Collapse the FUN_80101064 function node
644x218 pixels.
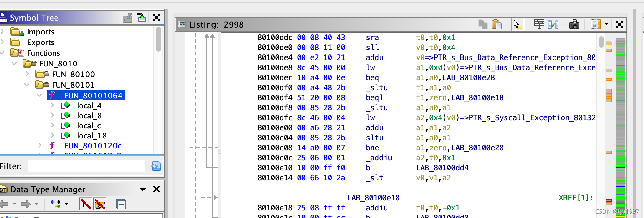coord(39,96)
